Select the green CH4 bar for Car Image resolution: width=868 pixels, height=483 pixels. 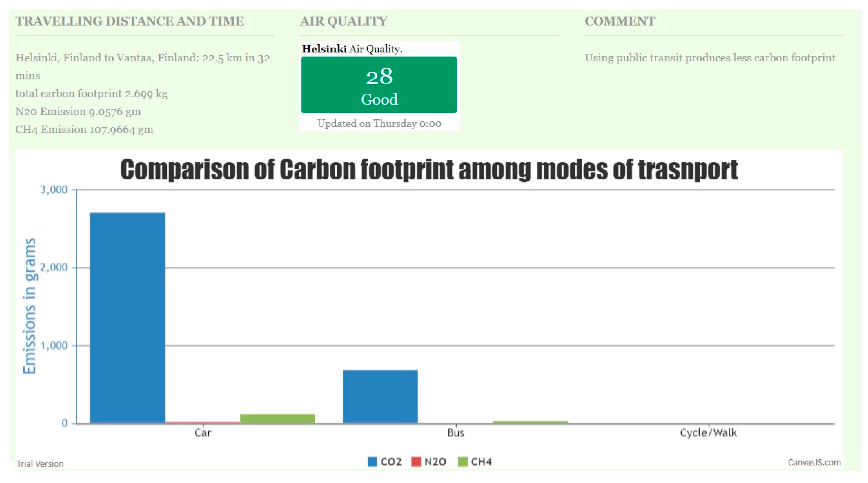pos(277,418)
